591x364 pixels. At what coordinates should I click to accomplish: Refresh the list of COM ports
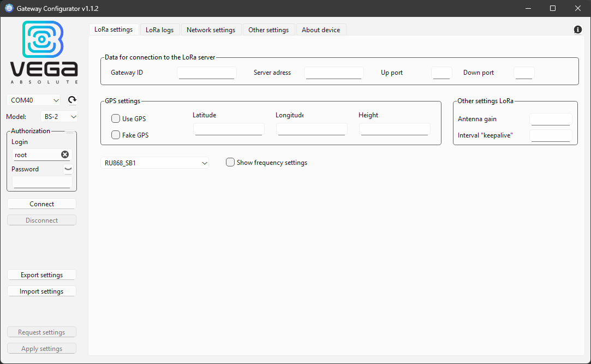[71, 100]
